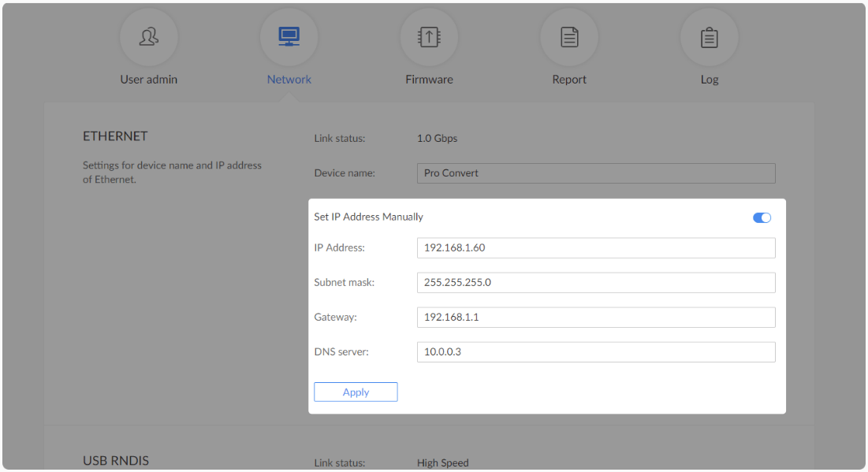Click the Subnet mask: label
The width and height of the screenshot is (868, 472).
(345, 282)
